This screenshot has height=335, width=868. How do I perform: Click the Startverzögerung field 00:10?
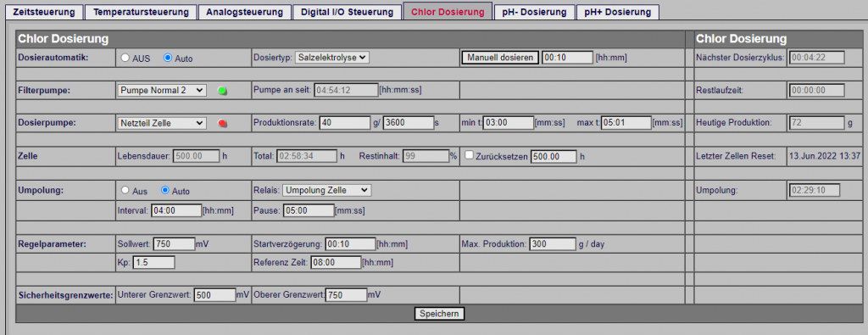[350, 243]
